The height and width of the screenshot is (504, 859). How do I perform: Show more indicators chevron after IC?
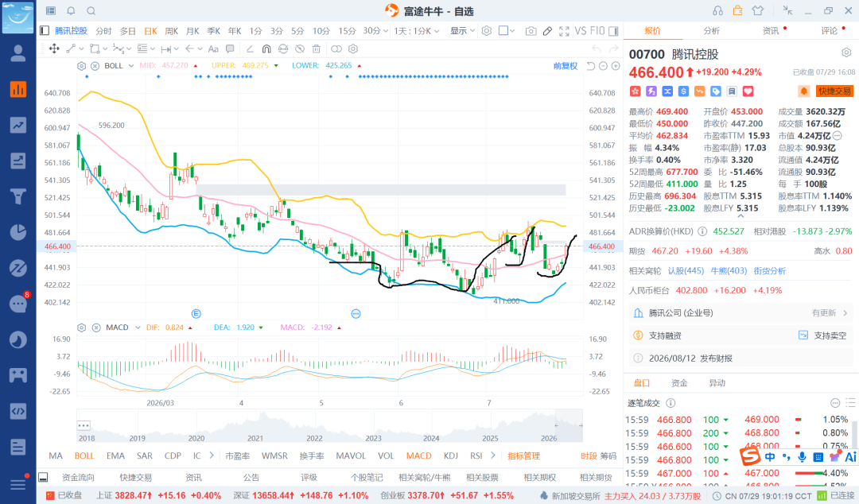coord(212,456)
